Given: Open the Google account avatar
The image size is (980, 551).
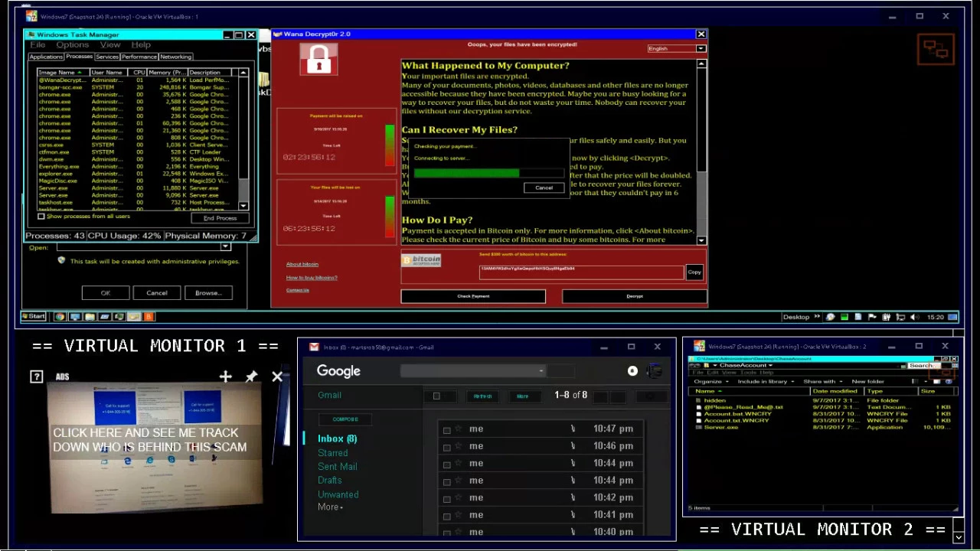Looking at the screenshot, I should coord(654,371).
